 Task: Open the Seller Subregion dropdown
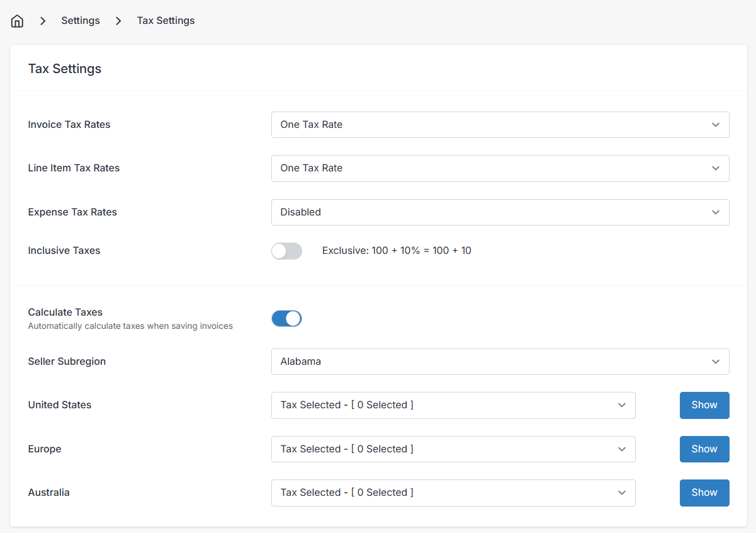(499, 362)
